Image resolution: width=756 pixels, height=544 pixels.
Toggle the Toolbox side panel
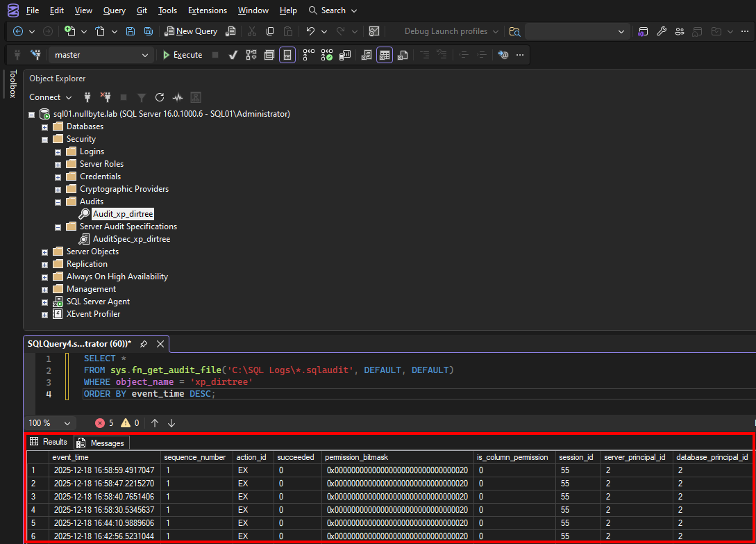tap(12, 84)
